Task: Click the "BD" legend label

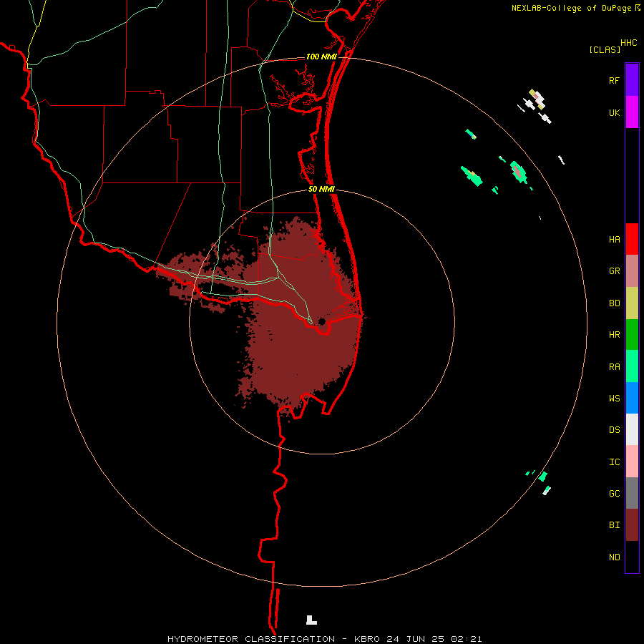Action: 614,303
